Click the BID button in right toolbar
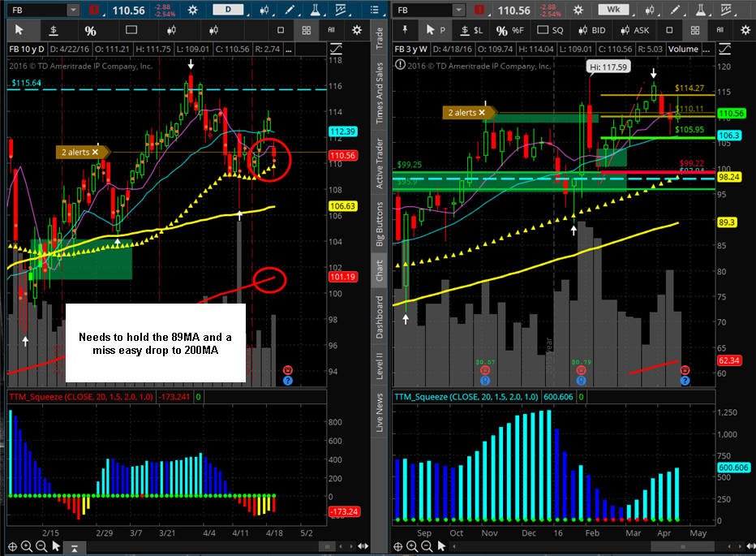The image size is (756, 556). (x=591, y=30)
